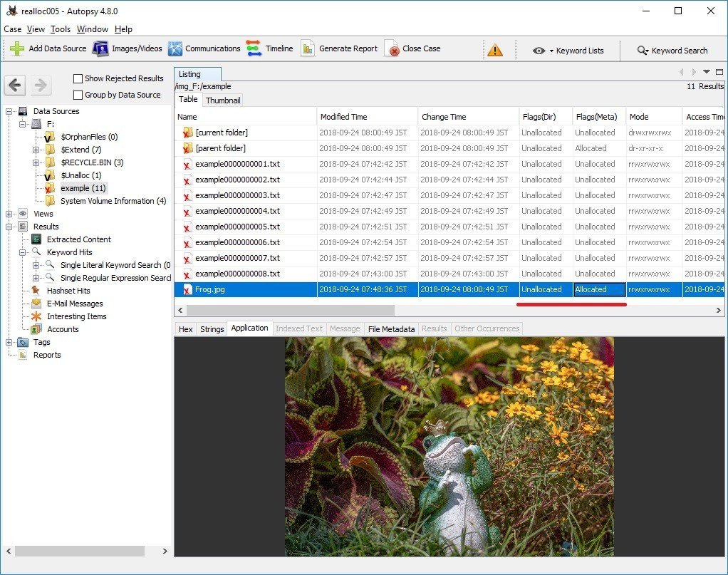The height and width of the screenshot is (575, 728).
Task: Click the Extracted Content icon
Action: click(36, 239)
